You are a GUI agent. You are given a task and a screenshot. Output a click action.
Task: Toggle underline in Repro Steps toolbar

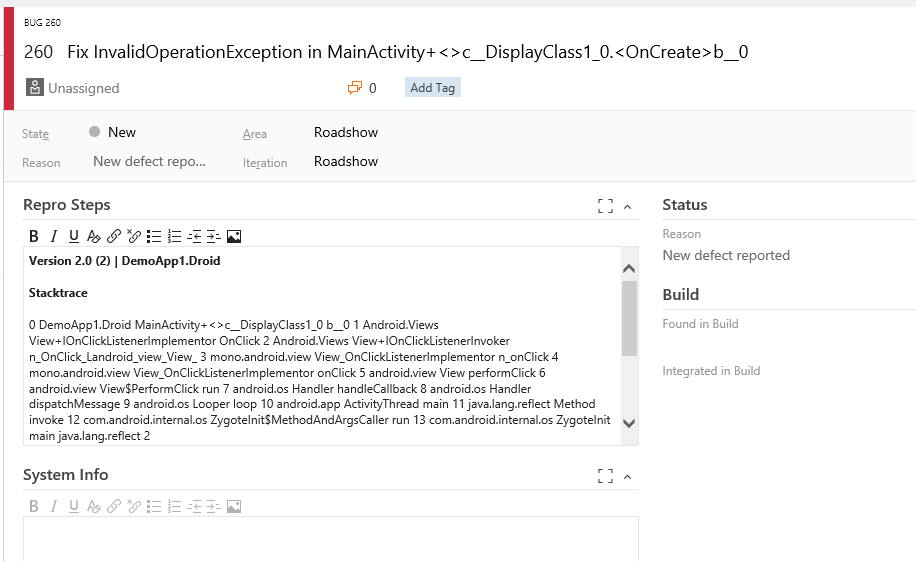click(x=74, y=237)
